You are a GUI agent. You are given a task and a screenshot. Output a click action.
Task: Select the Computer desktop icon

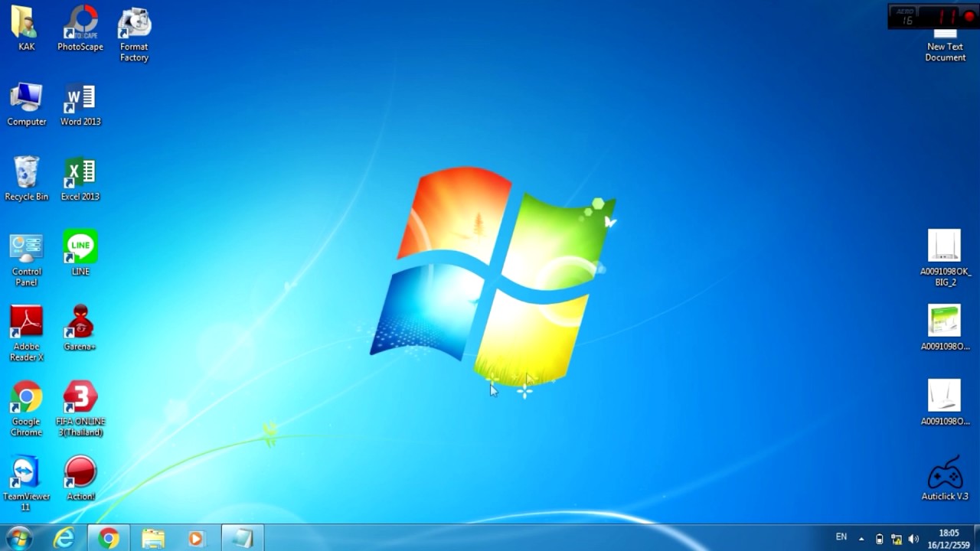26,104
